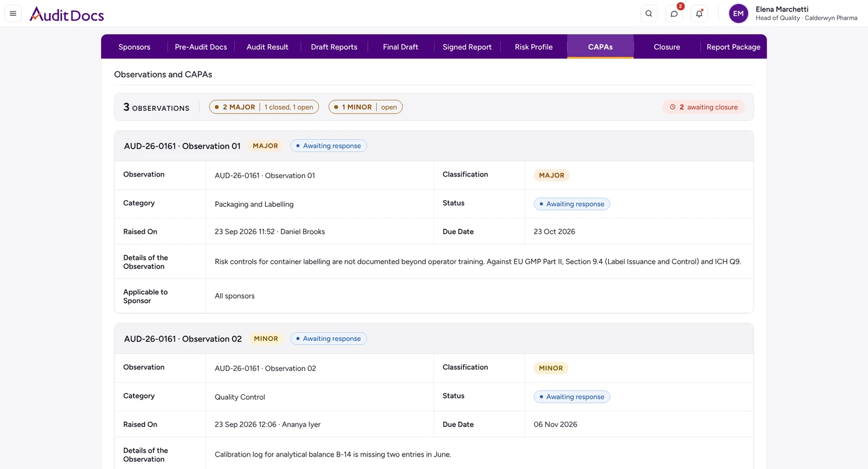Select the AUD-26-0161 · Observation 01 header title
This screenshot has width=868, height=469.
[182, 146]
